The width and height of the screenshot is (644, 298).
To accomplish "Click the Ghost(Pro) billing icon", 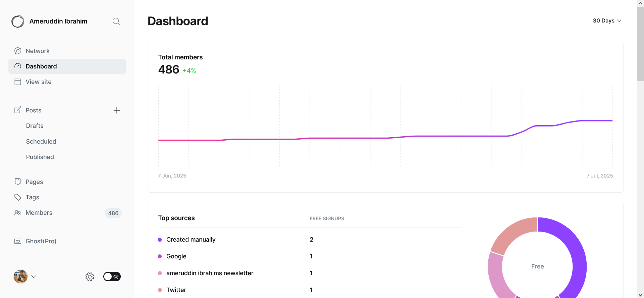I will (x=18, y=241).
